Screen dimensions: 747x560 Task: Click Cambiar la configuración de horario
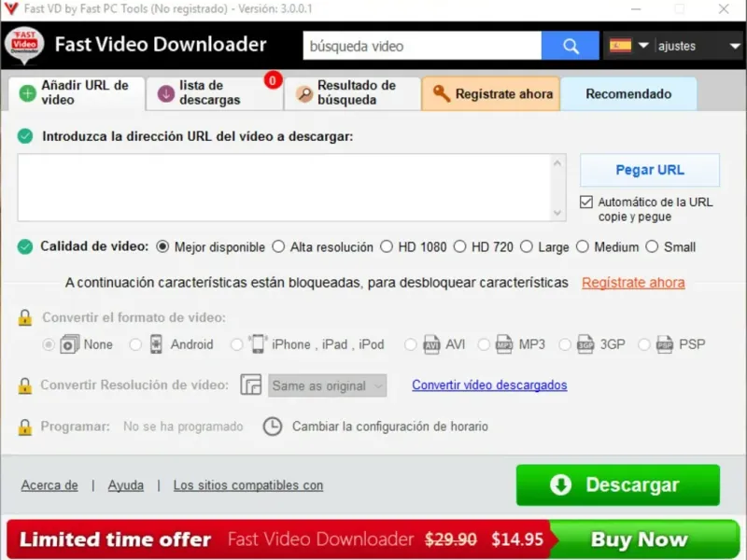pos(390,427)
